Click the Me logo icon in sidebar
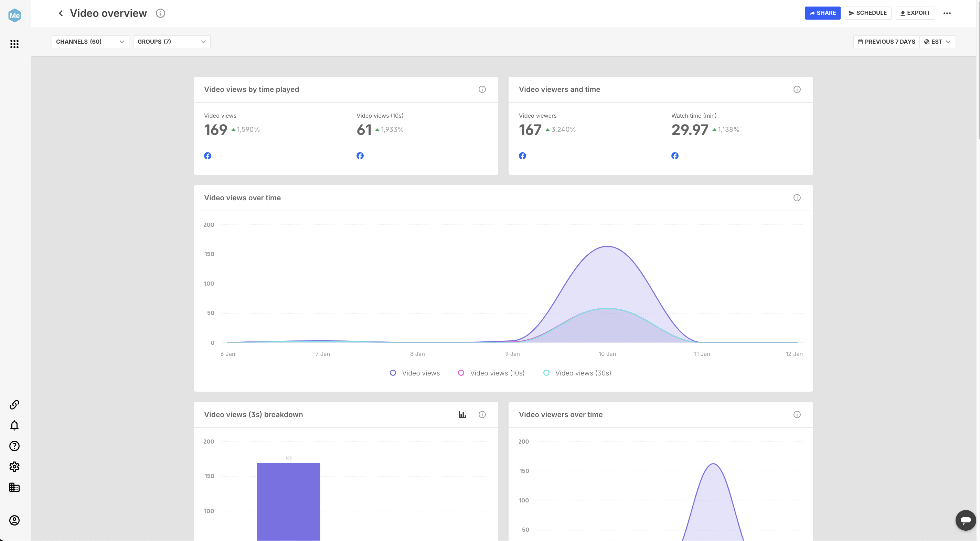The width and height of the screenshot is (980, 541). coord(14,15)
